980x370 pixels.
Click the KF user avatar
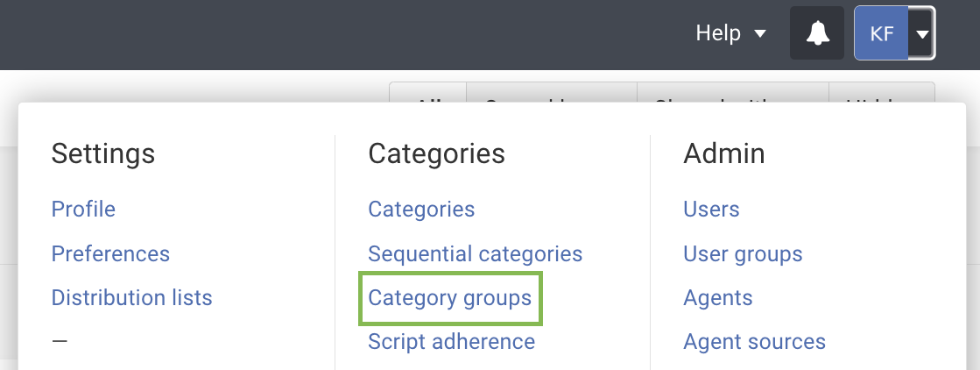pyautogui.click(x=881, y=34)
